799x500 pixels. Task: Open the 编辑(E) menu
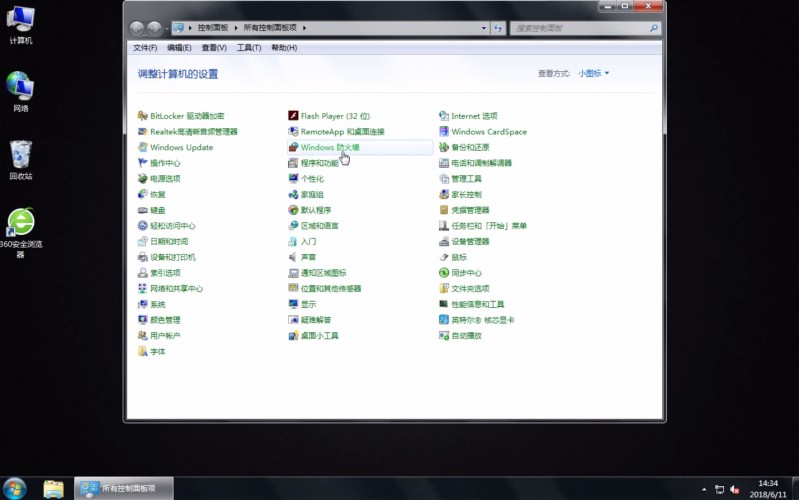179,47
